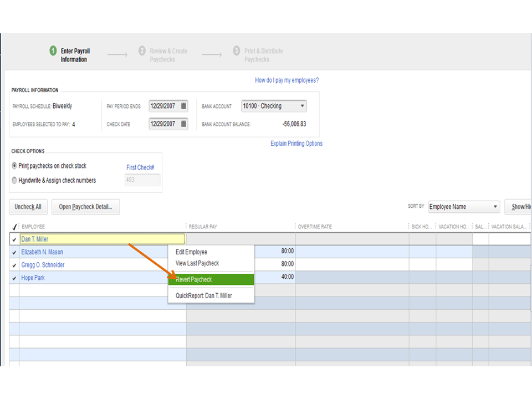Expand the Bank Account 10100 Checking dropdown
Screen dimensions: 532x399
(x=302, y=106)
